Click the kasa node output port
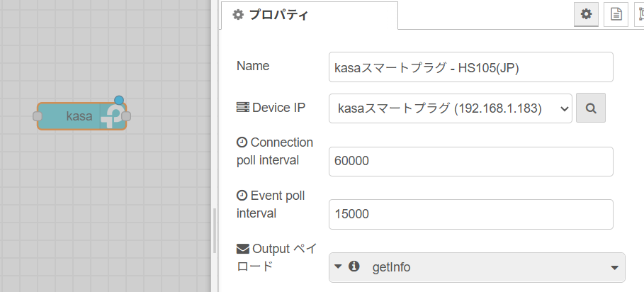The height and width of the screenshot is (292, 644). pyautogui.click(x=126, y=116)
